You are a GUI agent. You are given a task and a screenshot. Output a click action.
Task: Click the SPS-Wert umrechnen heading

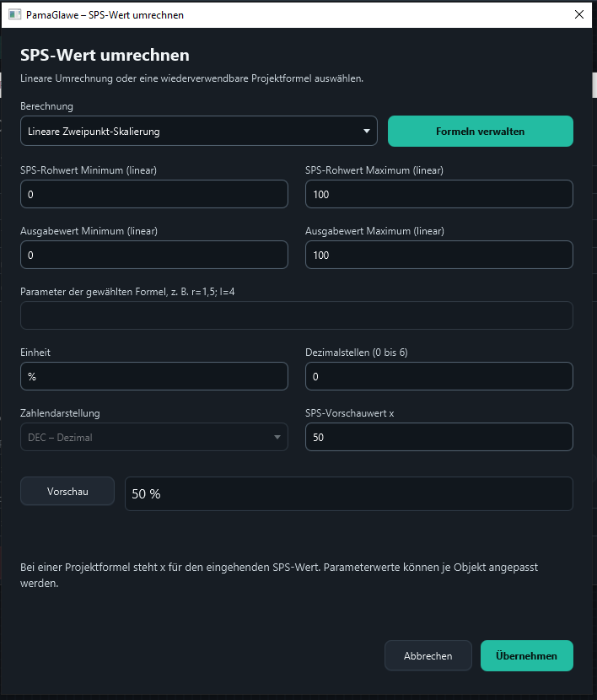105,55
